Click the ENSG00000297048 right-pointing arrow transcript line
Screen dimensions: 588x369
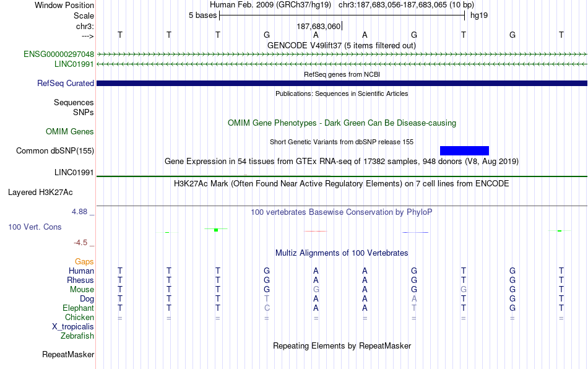(x=342, y=54)
